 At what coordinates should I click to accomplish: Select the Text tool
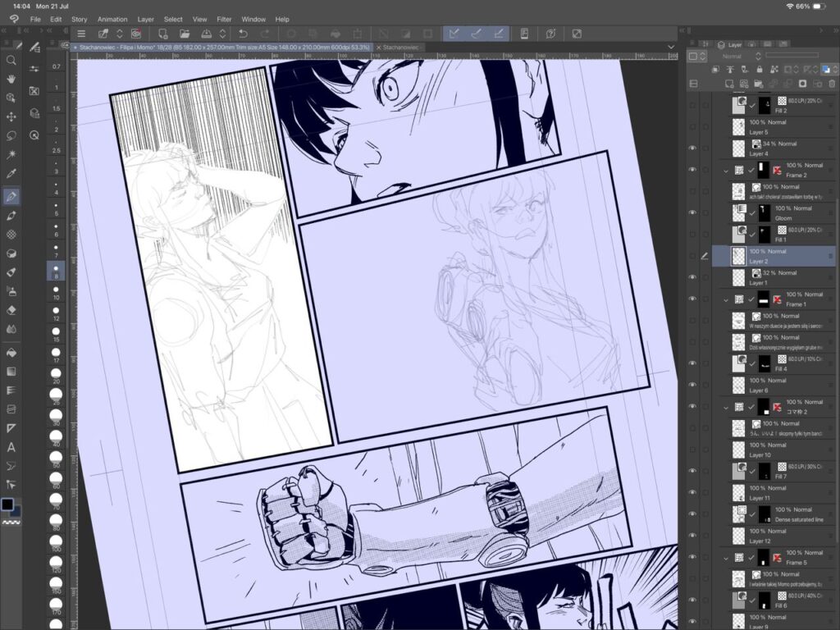(x=11, y=447)
